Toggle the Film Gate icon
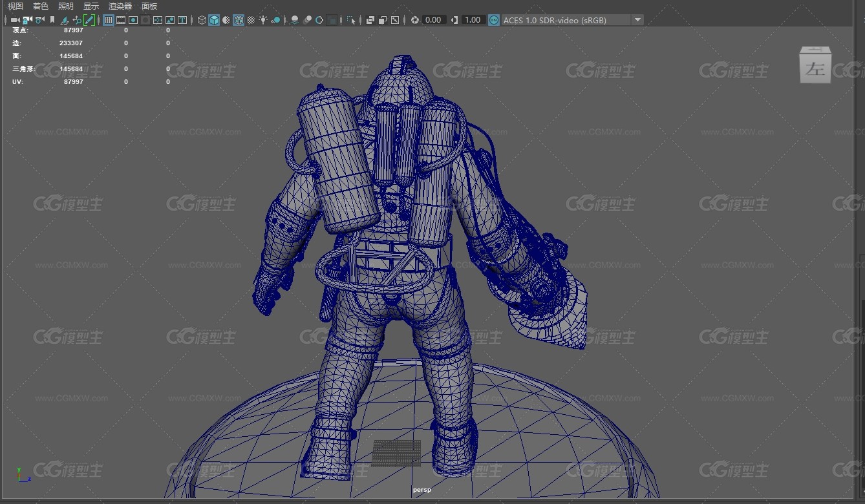 pyautogui.click(x=121, y=20)
